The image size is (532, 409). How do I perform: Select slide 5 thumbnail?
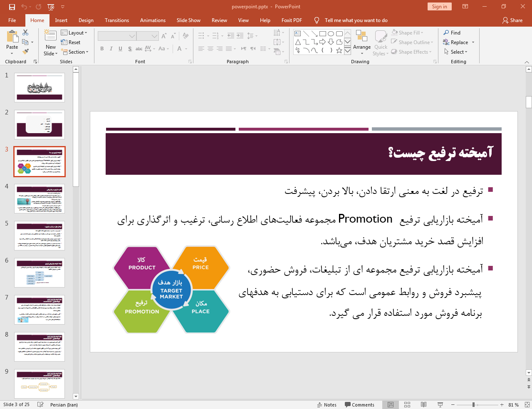point(40,235)
